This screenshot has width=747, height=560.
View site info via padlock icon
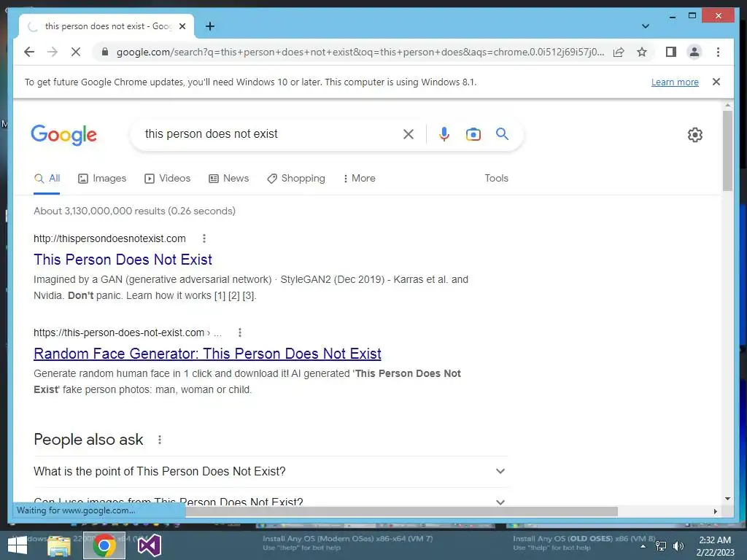pos(105,52)
